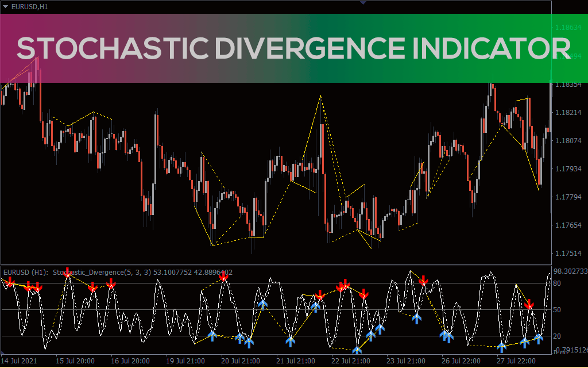
Task: Select the 1.17514 price scale label
Action: coord(568,254)
